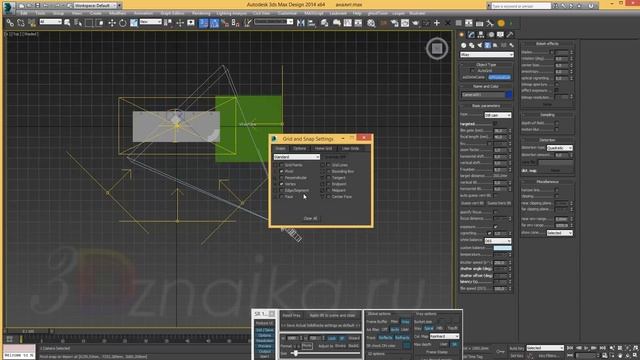
Task: Select the Lights create category icon
Action: point(480,45)
